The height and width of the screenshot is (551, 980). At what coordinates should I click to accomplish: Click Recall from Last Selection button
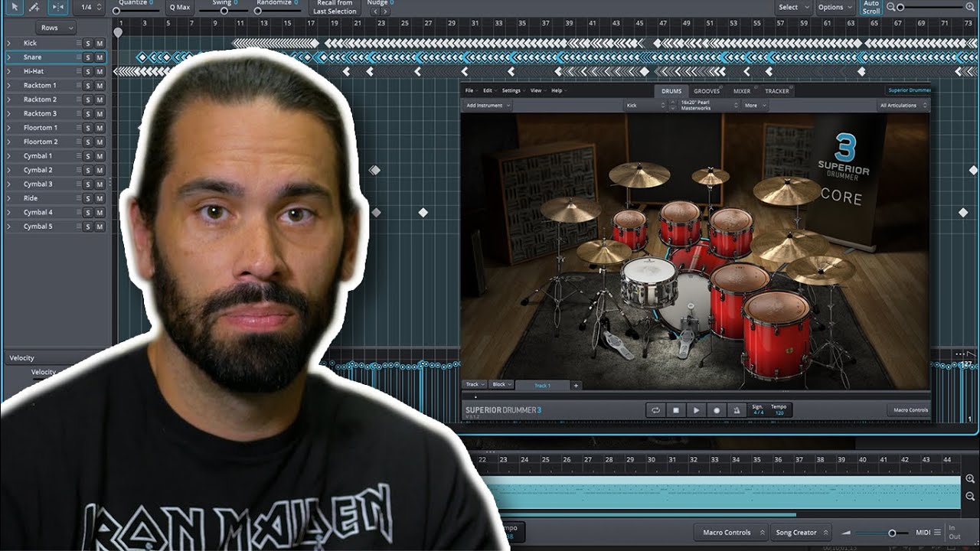335,7
